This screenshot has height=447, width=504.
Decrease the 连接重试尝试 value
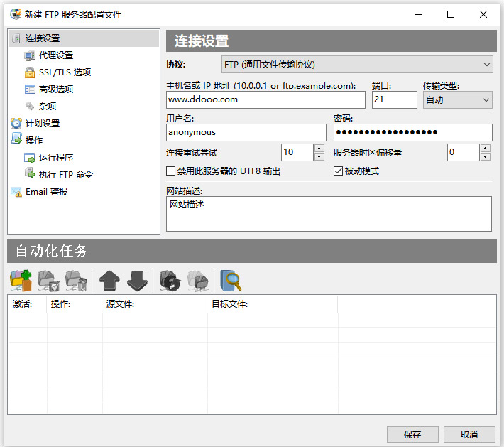[319, 157]
